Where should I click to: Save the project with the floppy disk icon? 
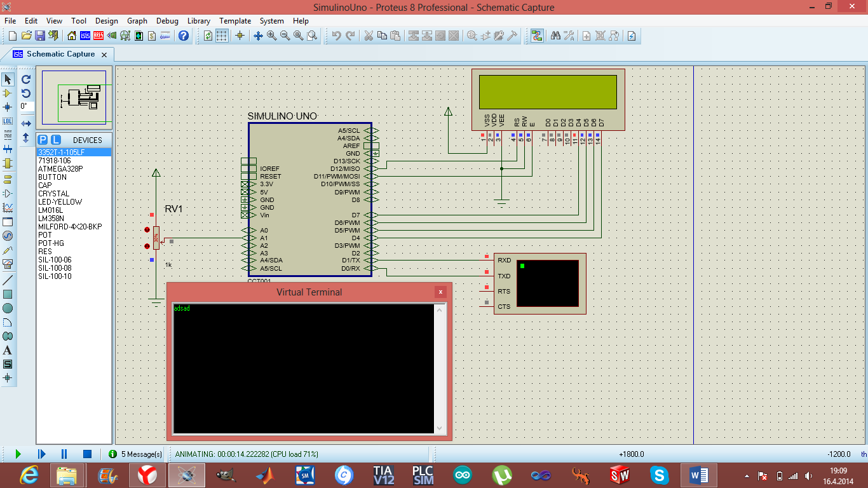(39, 36)
